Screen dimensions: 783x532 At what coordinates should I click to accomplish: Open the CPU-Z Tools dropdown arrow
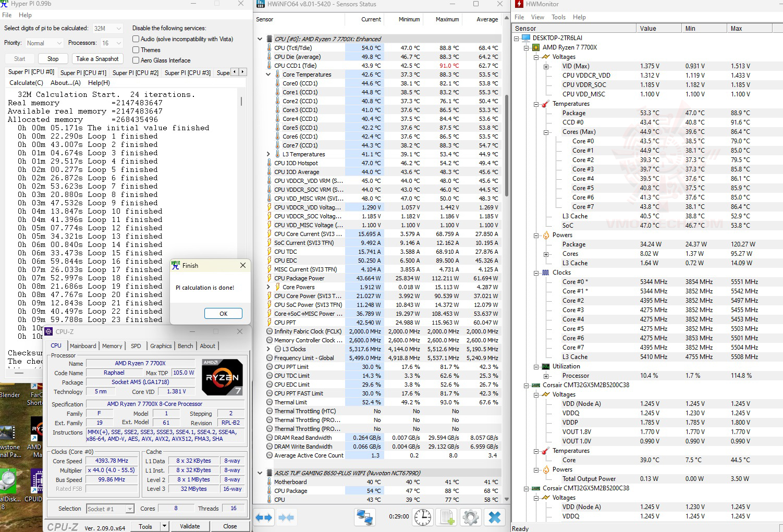click(164, 526)
